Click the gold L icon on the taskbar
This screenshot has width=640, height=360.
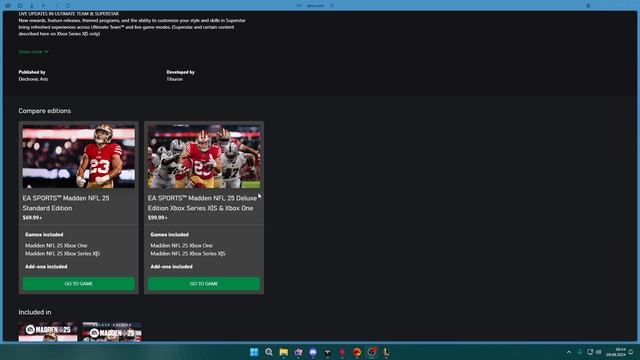pyautogui.click(x=386, y=352)
